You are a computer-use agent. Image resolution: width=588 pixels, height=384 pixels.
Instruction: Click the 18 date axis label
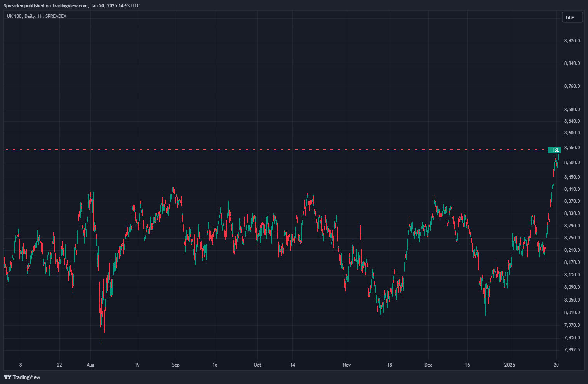tap(390, 365)
